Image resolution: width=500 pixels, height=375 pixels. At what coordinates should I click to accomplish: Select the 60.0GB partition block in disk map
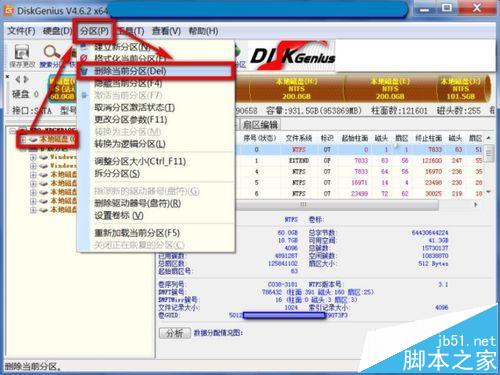point(62,89)
